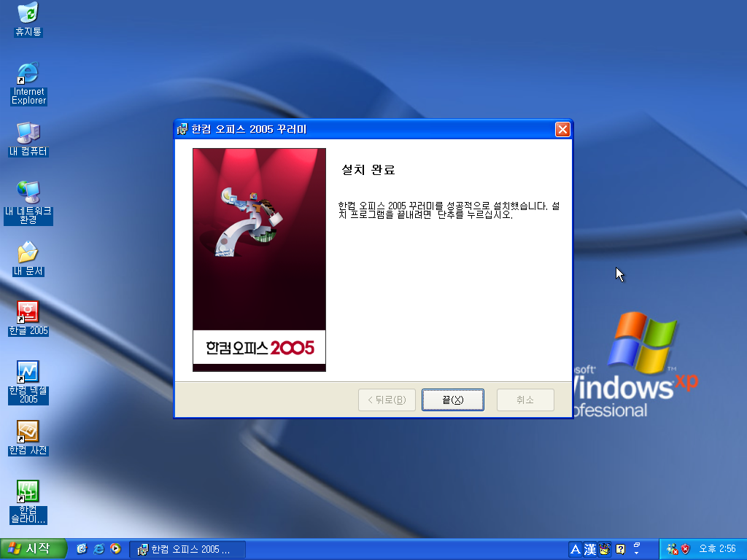The width and height of the screenshot is (747, 560).
Task: Launch Internet Explorer from quick launch
Action: [x=98, y=549]
